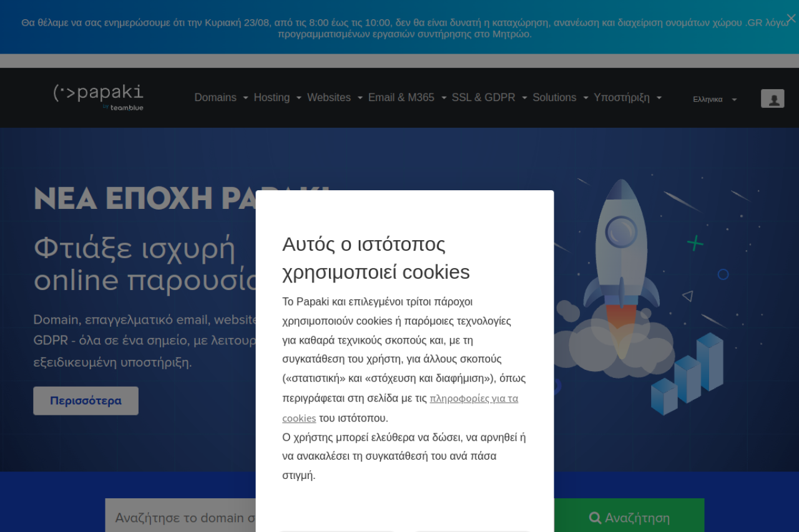The width and height of the screenshot is (799, 532).
Task: Open the πληροφορίες για τα cookies link
Action: click(400, 408)
